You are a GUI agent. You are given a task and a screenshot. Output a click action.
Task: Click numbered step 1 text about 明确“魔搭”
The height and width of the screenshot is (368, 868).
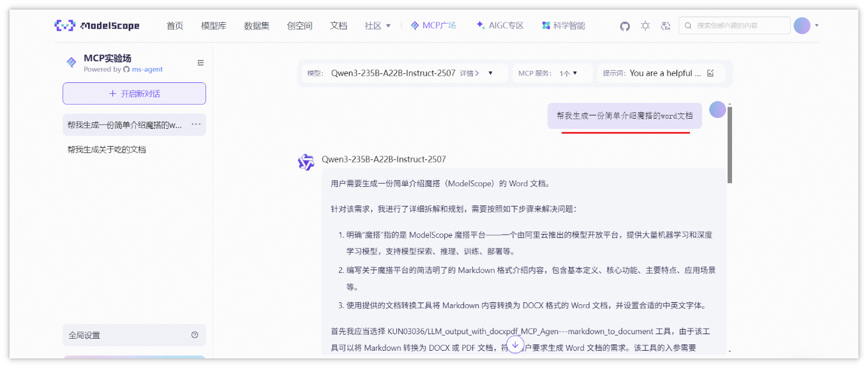point(529,243)
